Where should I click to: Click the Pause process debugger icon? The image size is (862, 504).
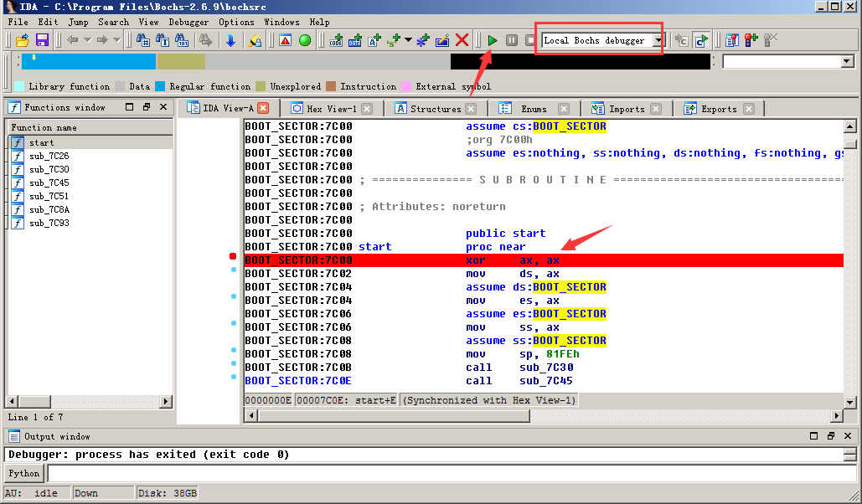point(511,39)
